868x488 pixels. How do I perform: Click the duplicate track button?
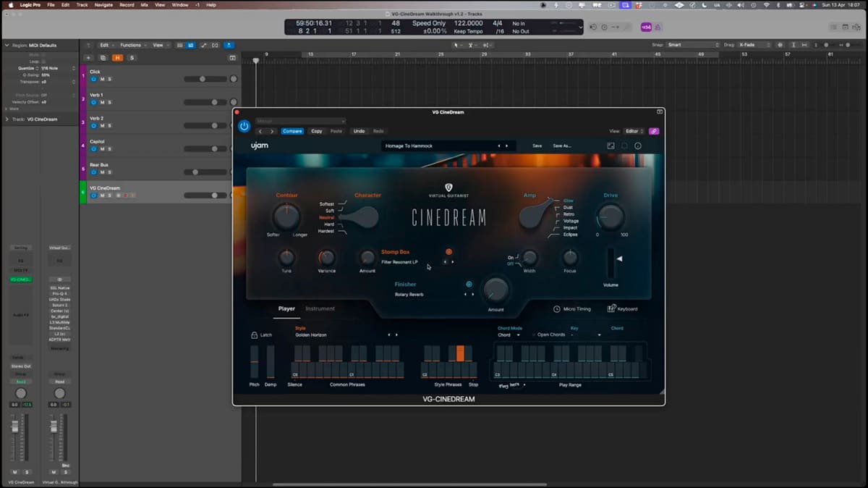[103, 57]
